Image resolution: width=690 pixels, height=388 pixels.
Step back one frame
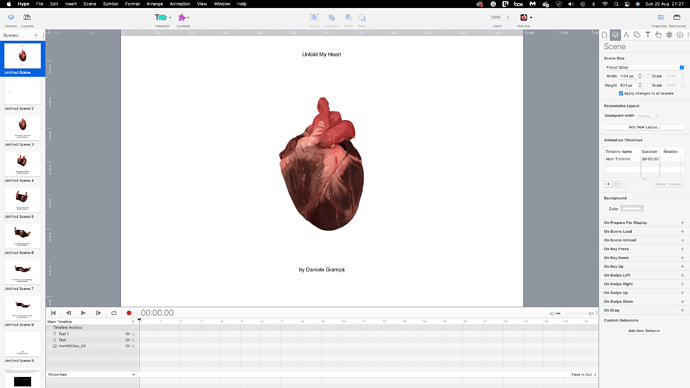pos(68,313)
